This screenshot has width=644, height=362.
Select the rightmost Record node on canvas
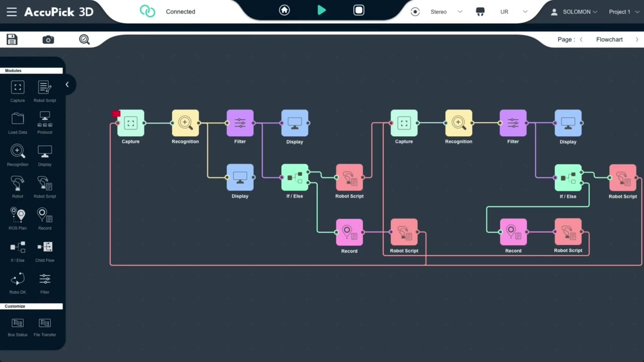(x=513, y=232)
